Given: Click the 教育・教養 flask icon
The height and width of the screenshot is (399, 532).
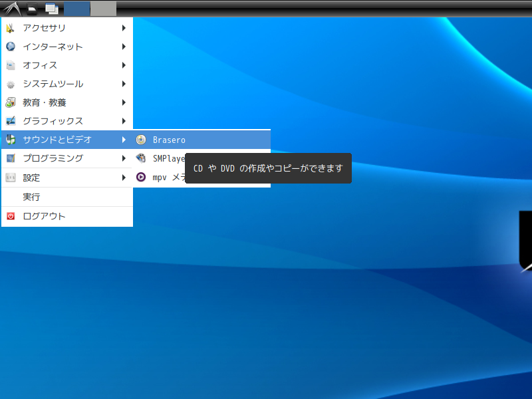Looking at the screenshot, I should tap(11, 102).
